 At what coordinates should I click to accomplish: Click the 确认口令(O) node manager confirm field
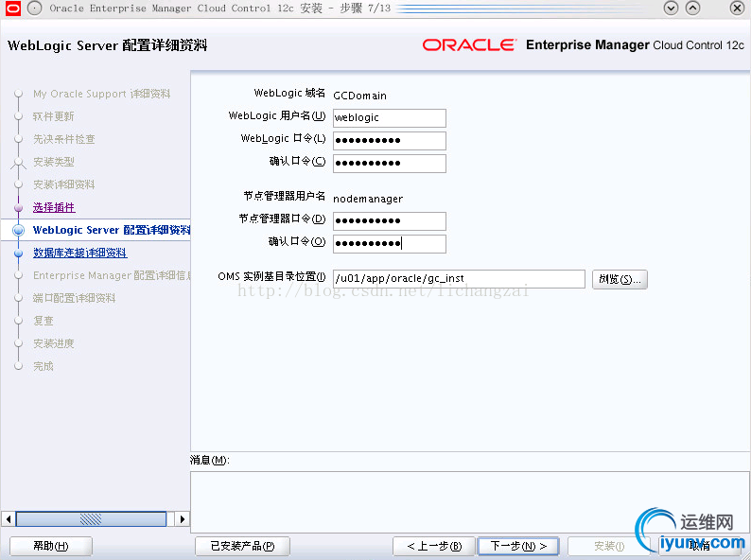(390, 243)
